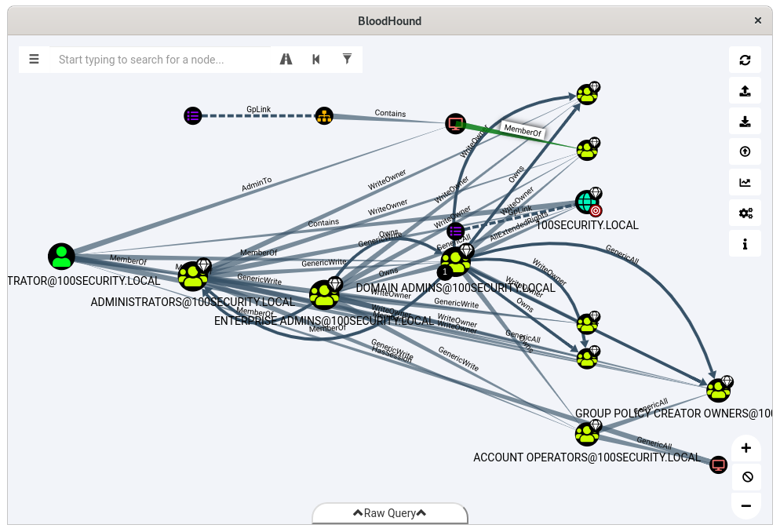Open settings via the gears icon

pyautogui.click(x=745, y=213)
